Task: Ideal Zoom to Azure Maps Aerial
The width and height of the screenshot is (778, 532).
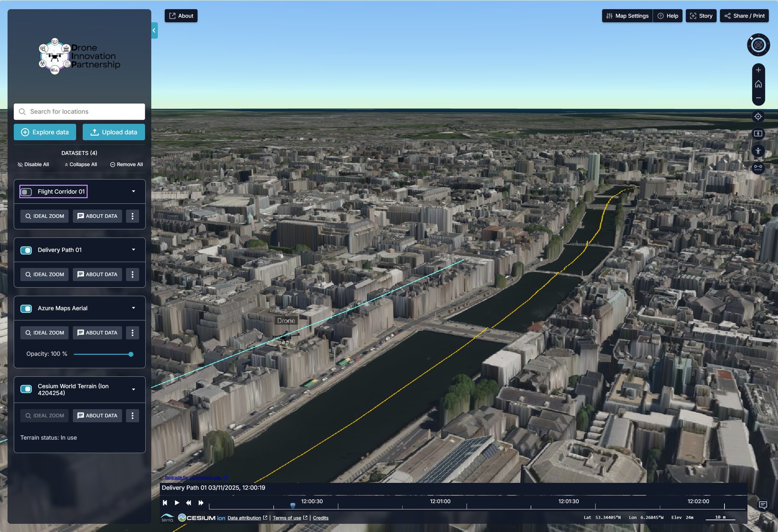Action: (x=45, y=332)
